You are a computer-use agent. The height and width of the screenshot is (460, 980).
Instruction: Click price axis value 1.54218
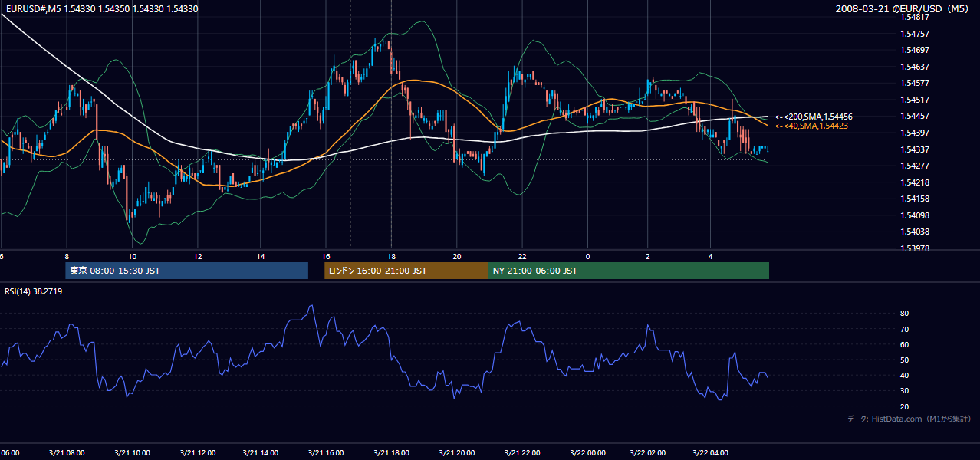click(916, 182)
